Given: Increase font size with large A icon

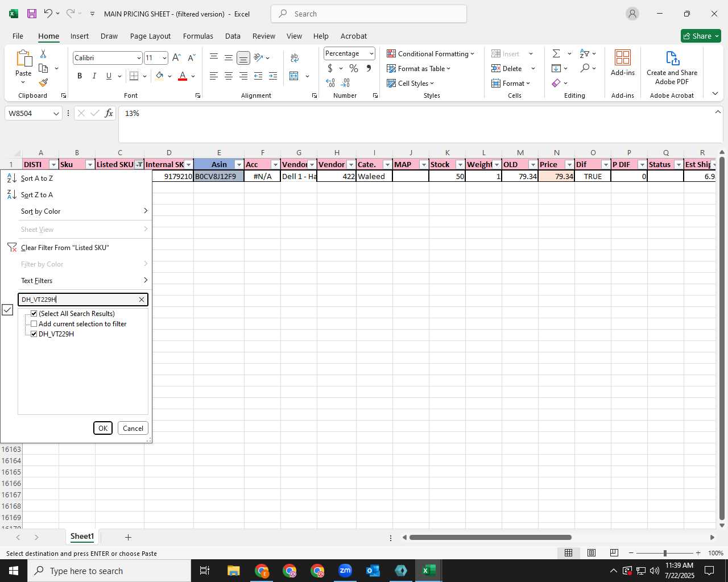Looking at the screenshot, I should point(176,57).
